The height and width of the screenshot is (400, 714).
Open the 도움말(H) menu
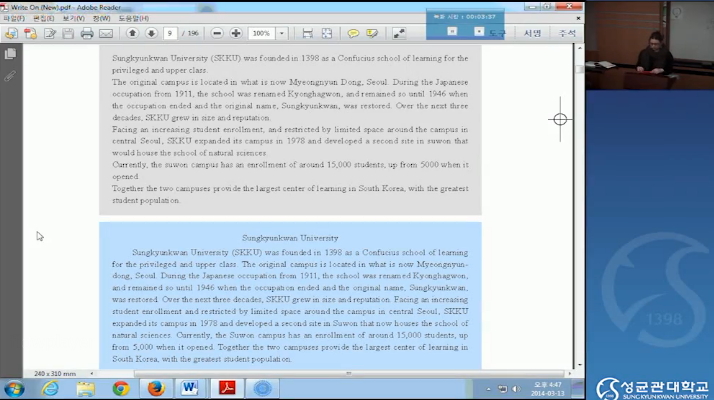132,18
